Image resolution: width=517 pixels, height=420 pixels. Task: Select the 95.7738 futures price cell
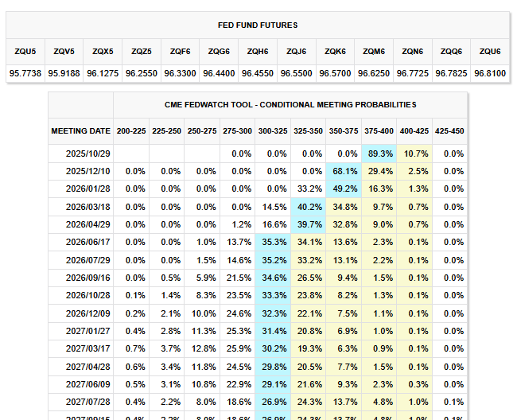tap(25, 72)
